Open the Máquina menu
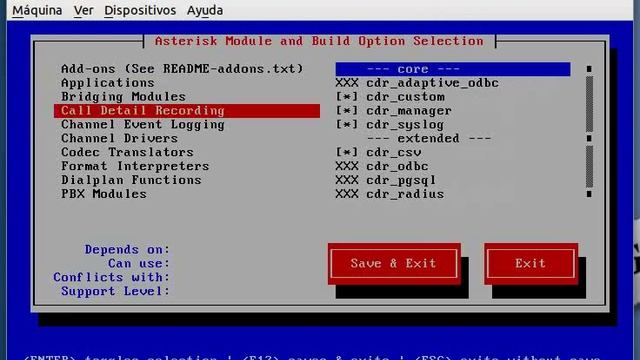This screenshot has width=640, height=360. 37,10
